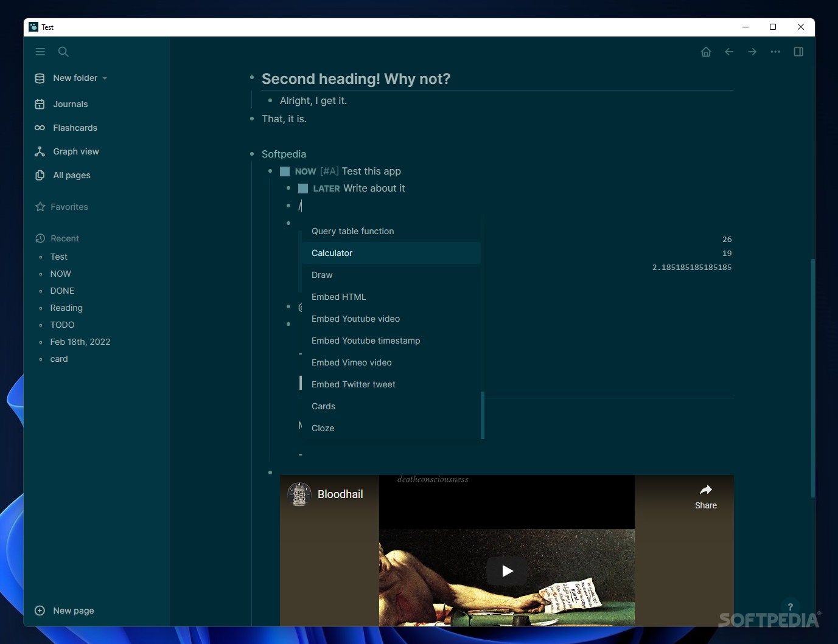This screenshot has width=838, height=644.
Task: Check the NOW Test this app checkbox
Action: click(x=285, y=171)
